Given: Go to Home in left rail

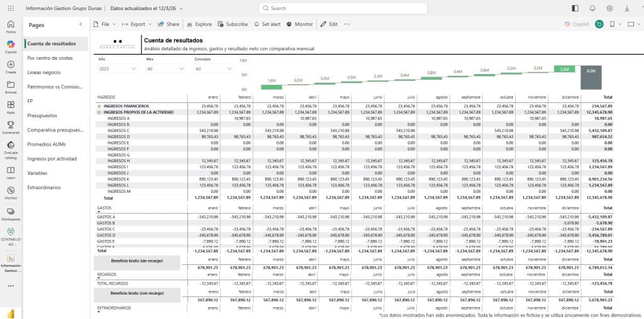Looking at the screenshot, I should pos(11,26).
